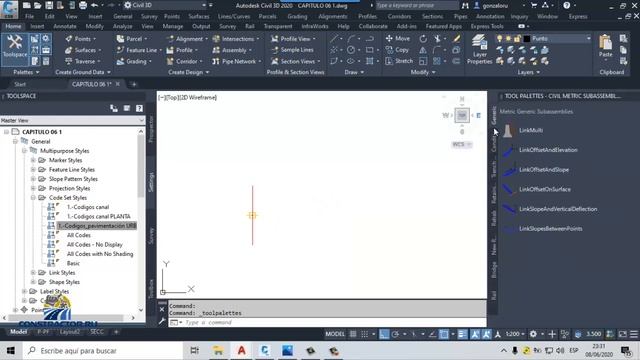This screenshot has height=360, width=640.
Task: Click the Paste clipboard button
Action: click(606, 47)
